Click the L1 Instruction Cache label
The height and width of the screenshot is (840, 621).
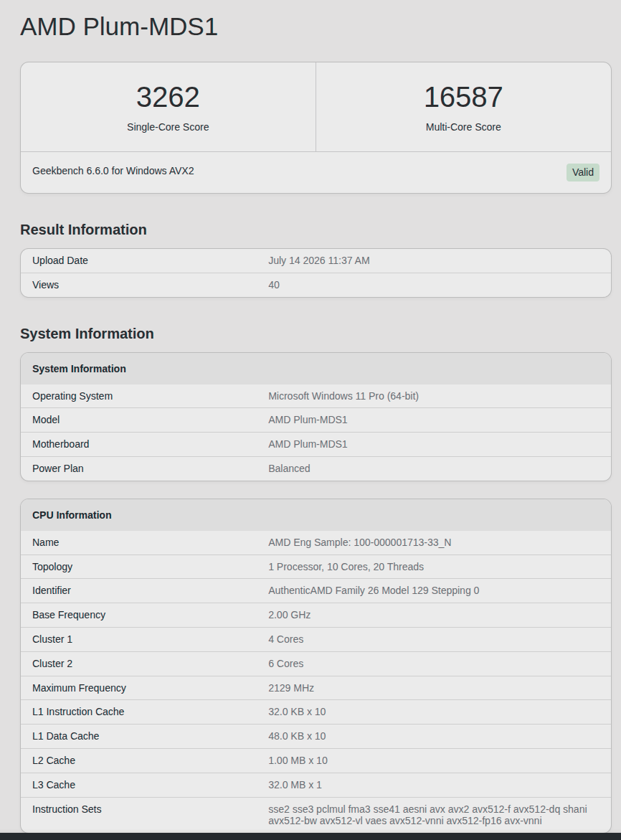click(x=78, y=712)
